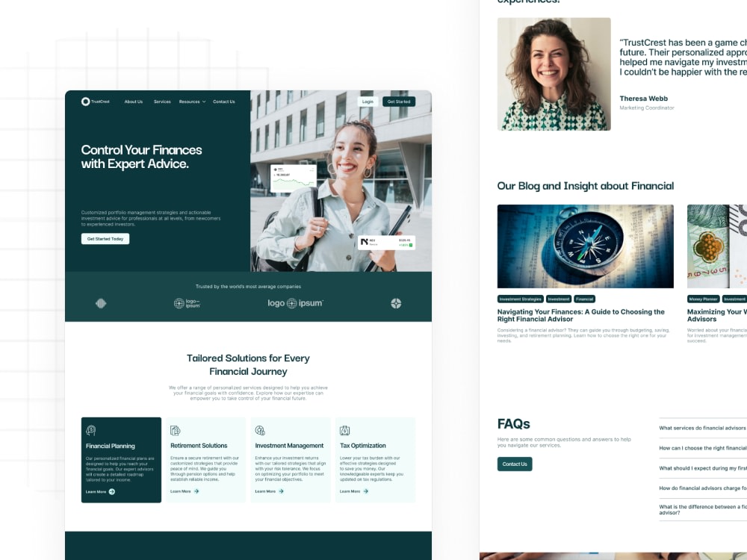Click the Retirement Solutions card icon
Screen dimensions: 747x560
(x=176, y=431)
